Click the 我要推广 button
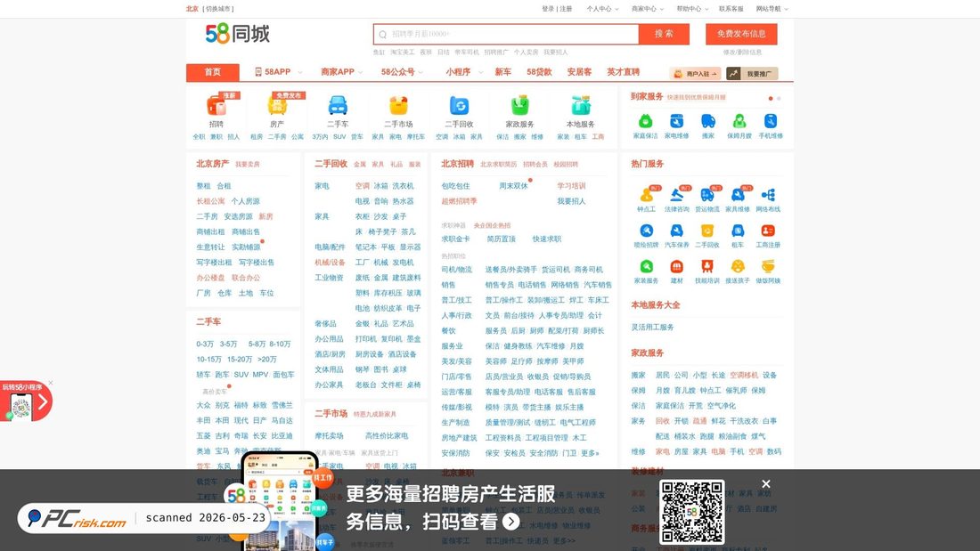 pos(752,74)
